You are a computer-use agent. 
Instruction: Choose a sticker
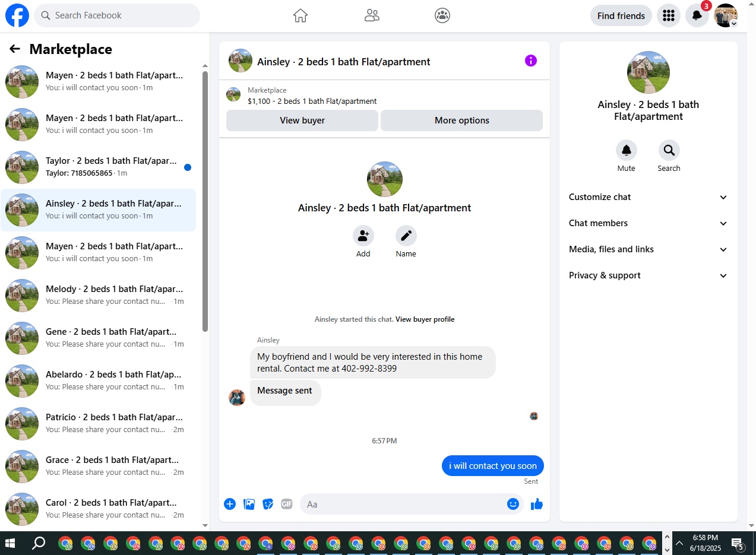click(x=268, y=504)
